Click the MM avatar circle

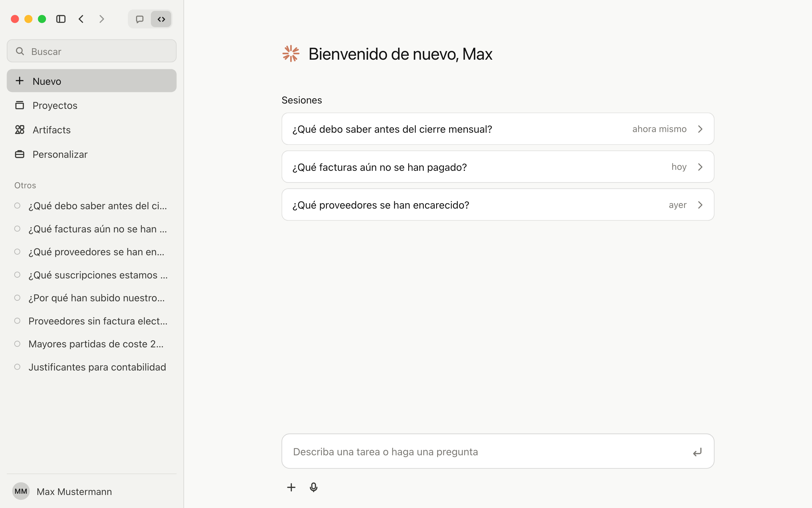pos(21,491)
